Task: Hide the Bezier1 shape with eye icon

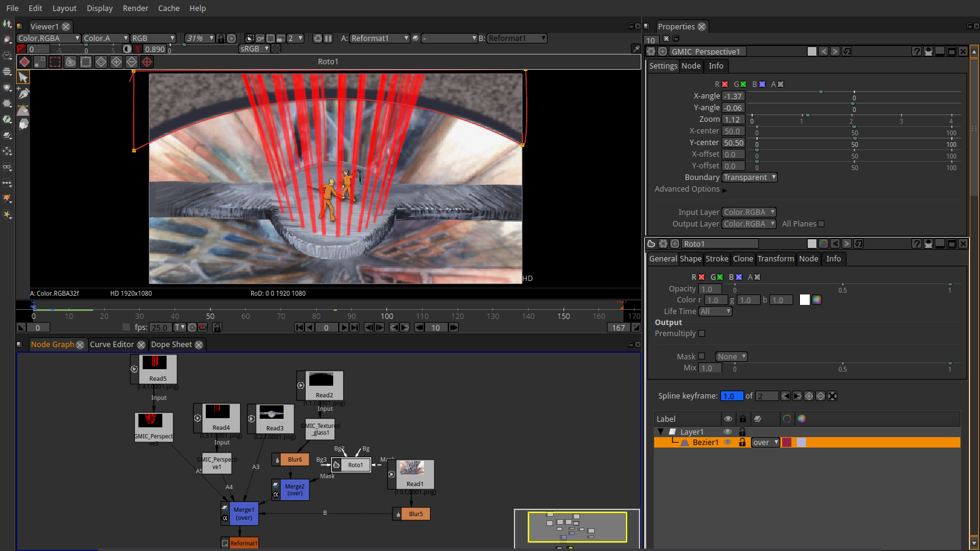Action: pos(728,443)
